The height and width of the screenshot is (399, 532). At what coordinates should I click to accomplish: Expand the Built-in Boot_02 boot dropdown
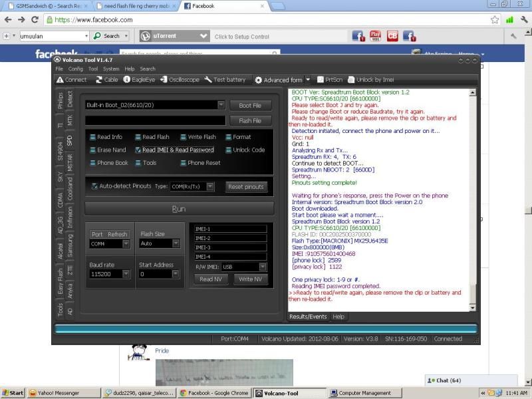pos(221,105)
